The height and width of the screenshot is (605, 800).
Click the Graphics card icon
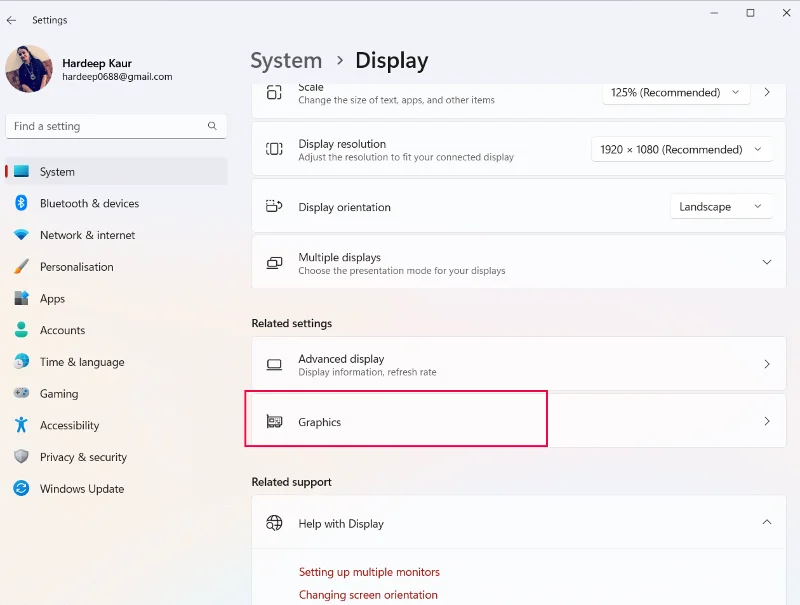tap(274, 421)
